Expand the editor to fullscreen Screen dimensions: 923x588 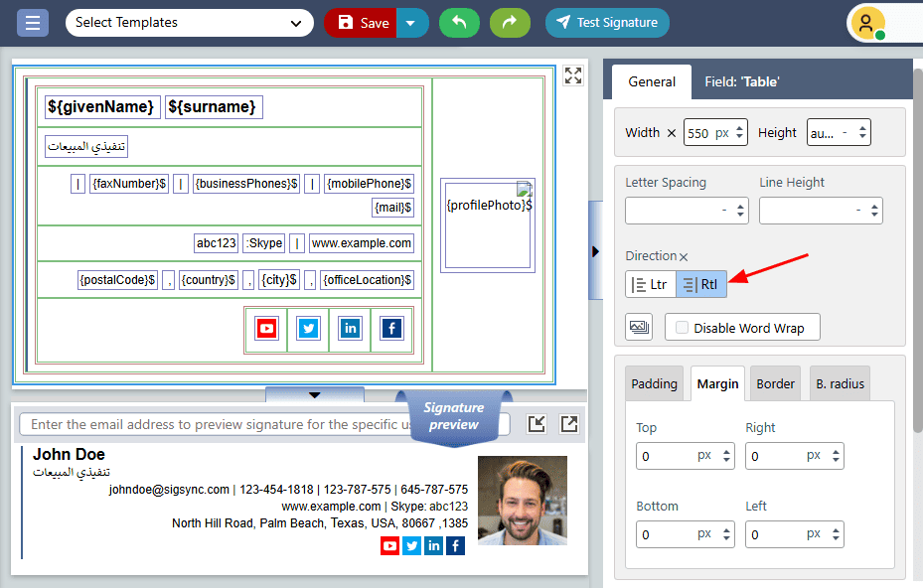click(x=572, y=75)
